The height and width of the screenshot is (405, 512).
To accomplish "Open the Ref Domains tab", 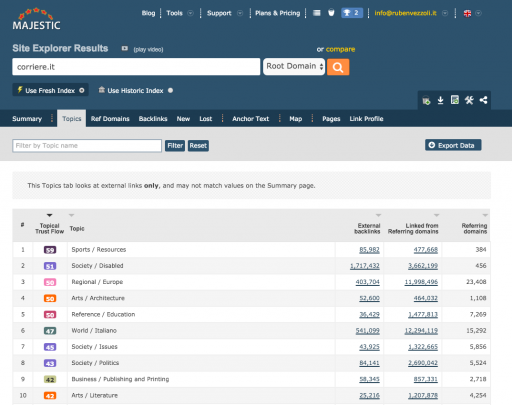I will 110,119.
